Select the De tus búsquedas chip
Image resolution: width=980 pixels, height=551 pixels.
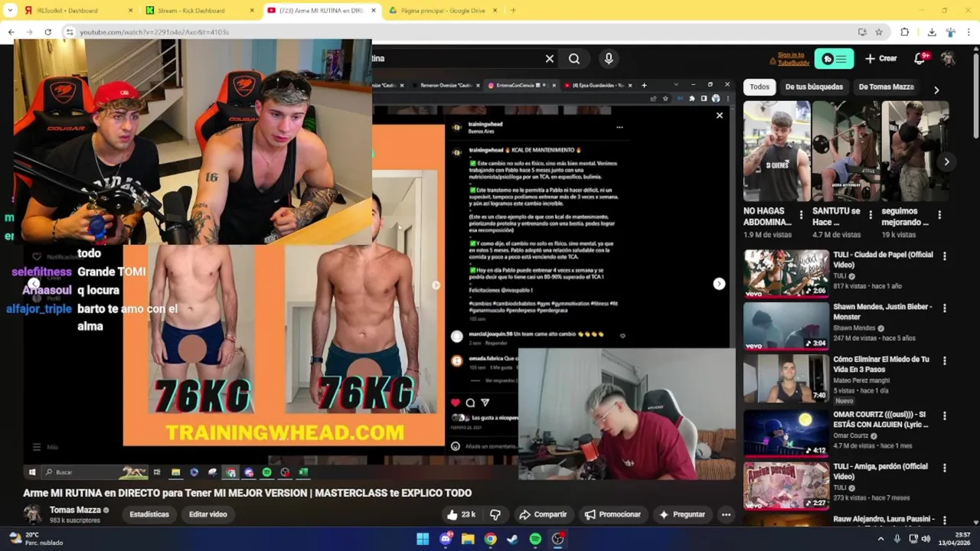pos(814,87)
